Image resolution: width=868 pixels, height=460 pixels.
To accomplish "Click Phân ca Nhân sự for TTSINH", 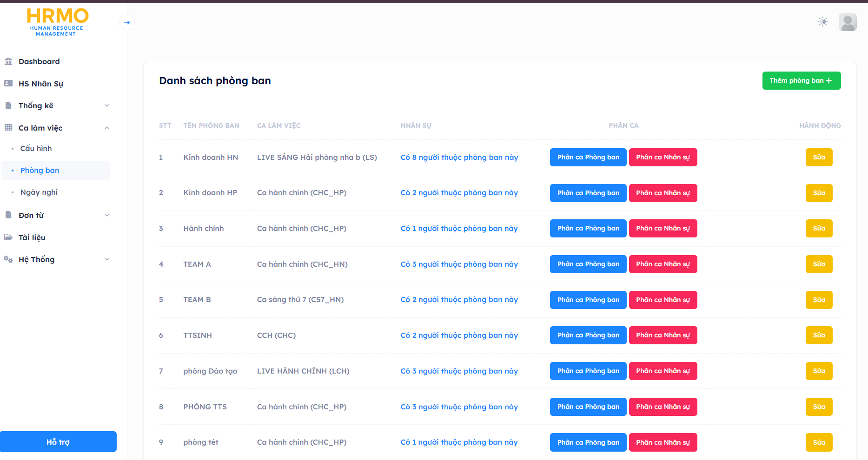I will point(663,335).
